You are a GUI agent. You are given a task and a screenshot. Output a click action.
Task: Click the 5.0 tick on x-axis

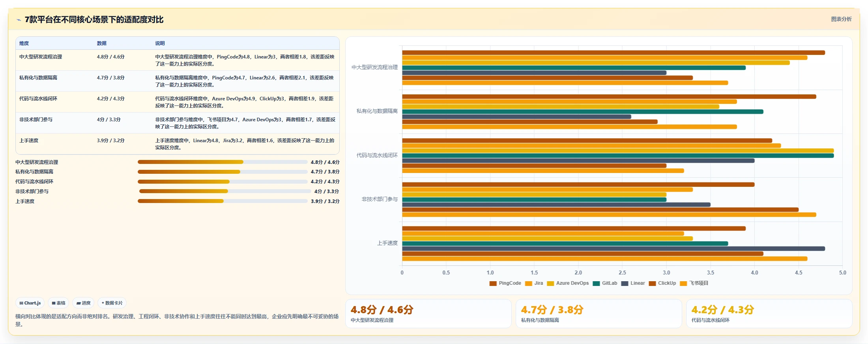(x=842, y=273)
